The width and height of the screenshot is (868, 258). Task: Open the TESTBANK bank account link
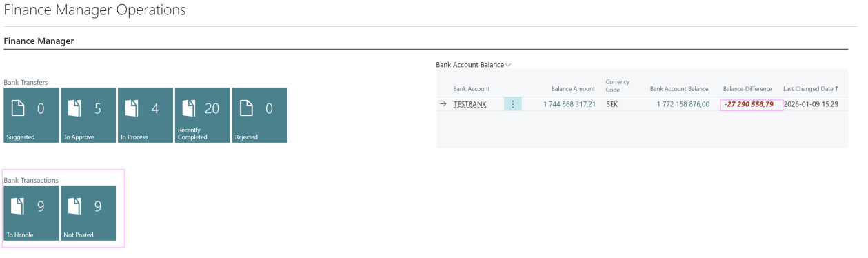pos(470,104)
